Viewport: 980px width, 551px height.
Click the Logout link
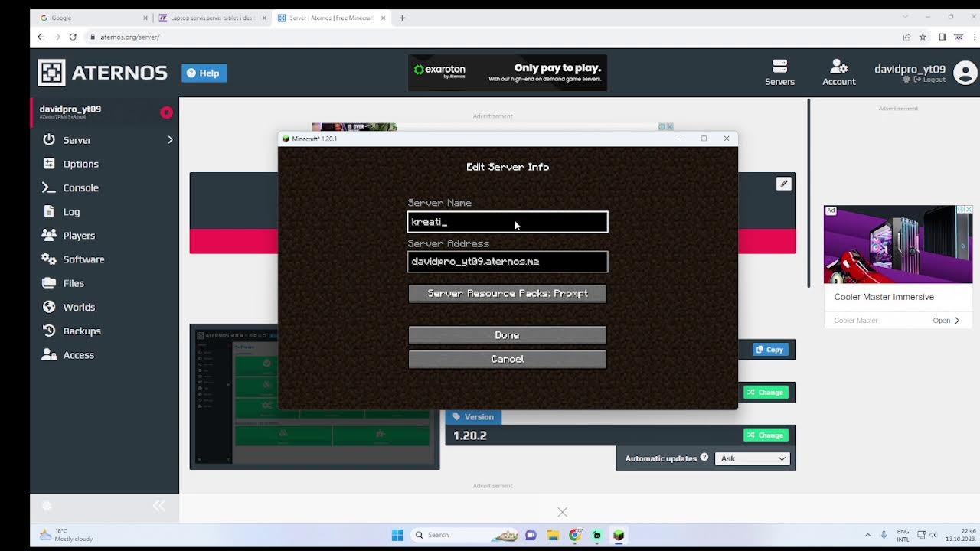tap(929, 80)
